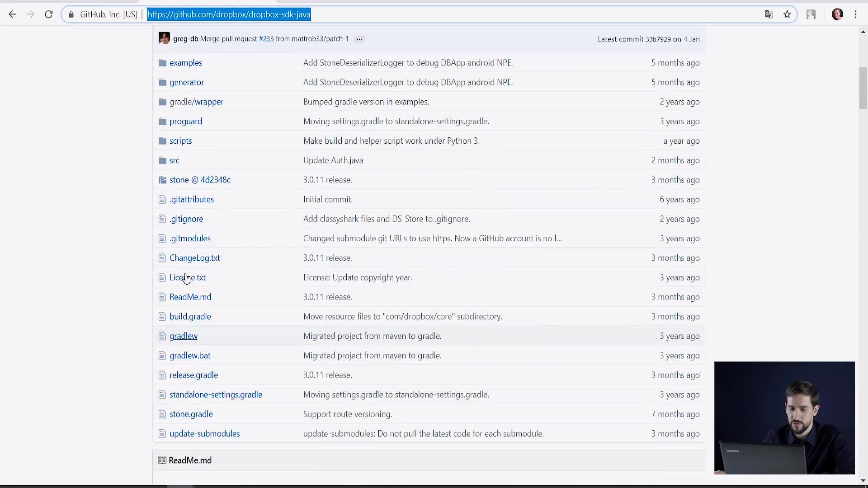Open the ChangeLog.txt file
This screenshot has width=868, height=488.
click(x=195, y=258)
